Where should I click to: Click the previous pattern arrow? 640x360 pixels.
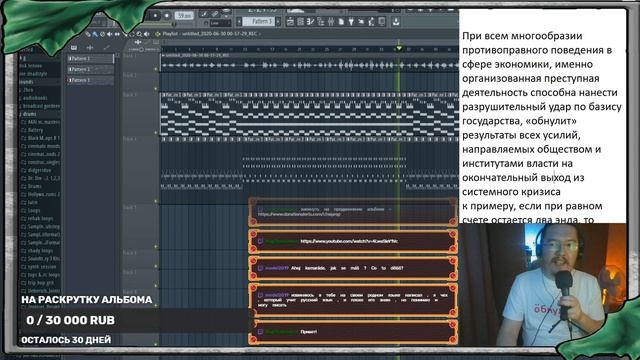(x=239, y=21)
